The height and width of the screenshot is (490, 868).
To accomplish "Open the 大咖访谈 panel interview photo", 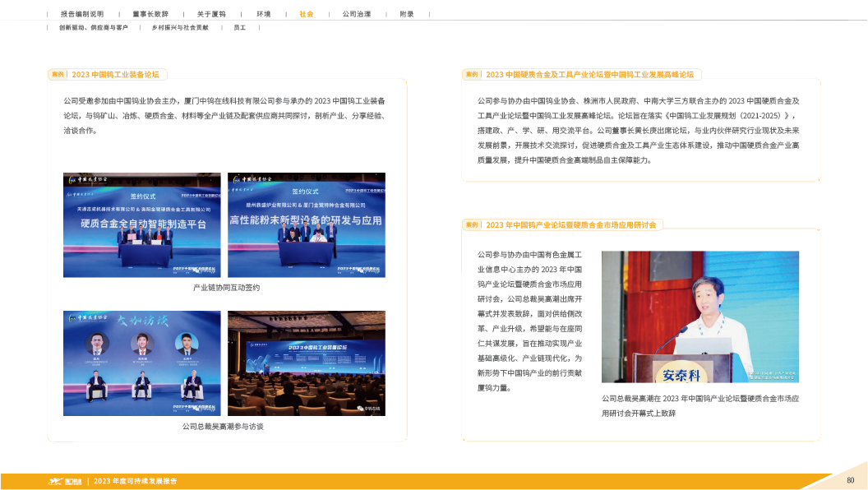I will coord(142,363).
